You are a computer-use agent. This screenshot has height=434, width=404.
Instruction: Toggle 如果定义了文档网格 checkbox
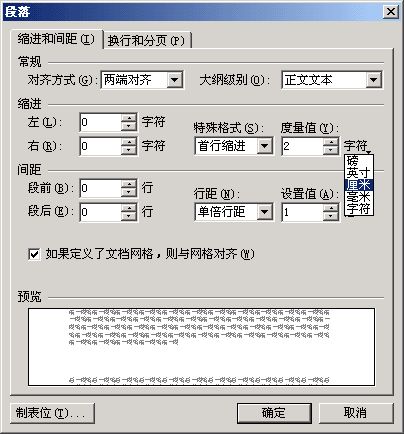34,254
